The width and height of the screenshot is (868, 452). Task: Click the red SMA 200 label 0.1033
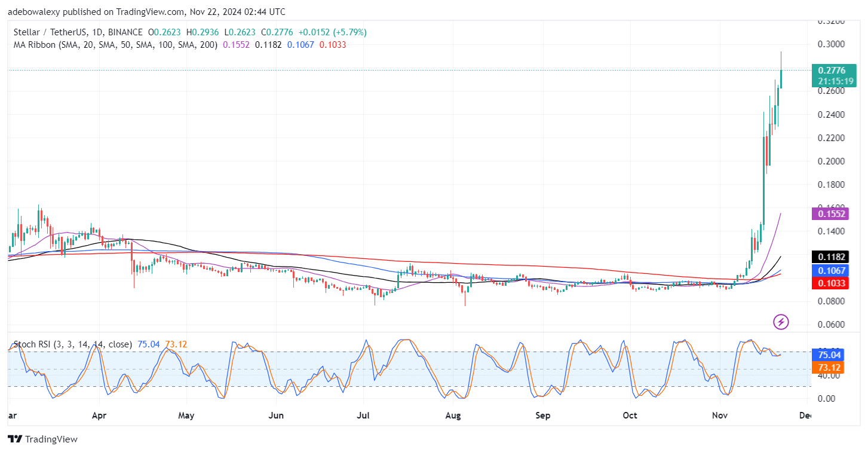click(x=830, y=283)
